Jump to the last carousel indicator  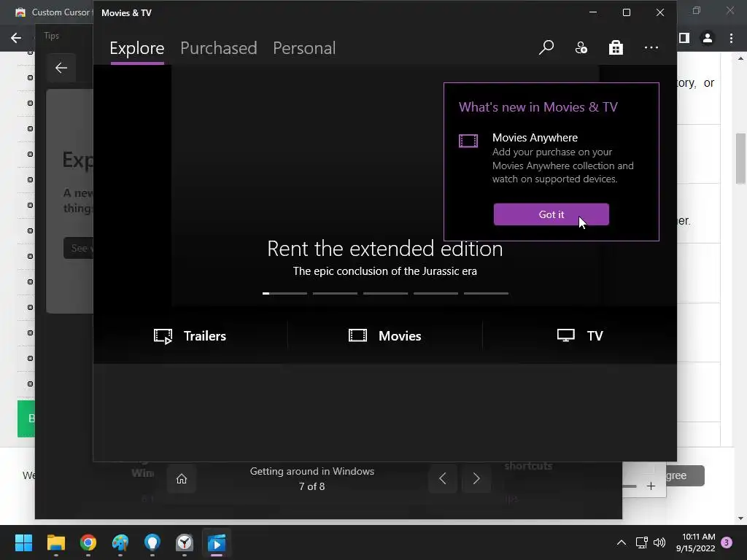(486, 293)
